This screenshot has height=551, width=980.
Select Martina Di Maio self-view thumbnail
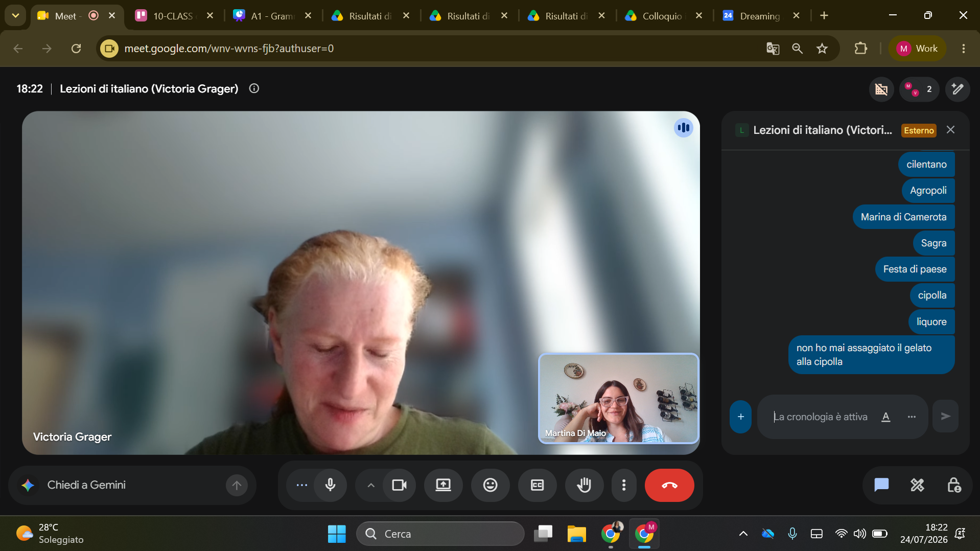(619, 398)
